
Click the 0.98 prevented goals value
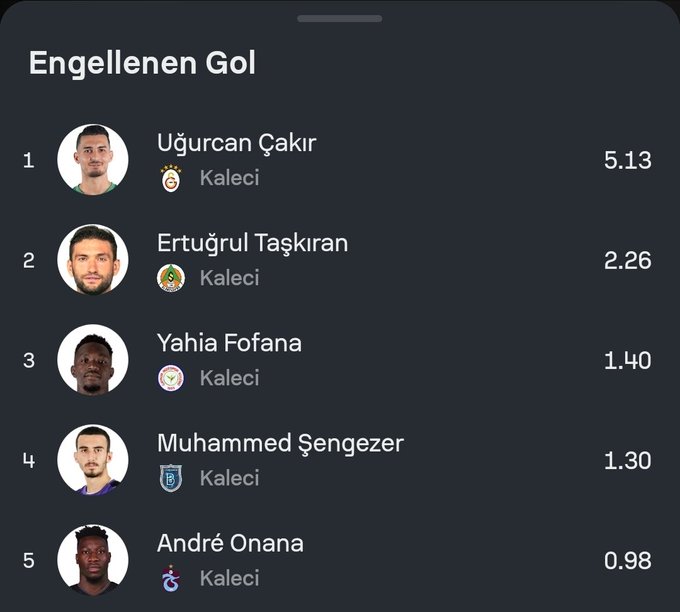coord(627,560)
